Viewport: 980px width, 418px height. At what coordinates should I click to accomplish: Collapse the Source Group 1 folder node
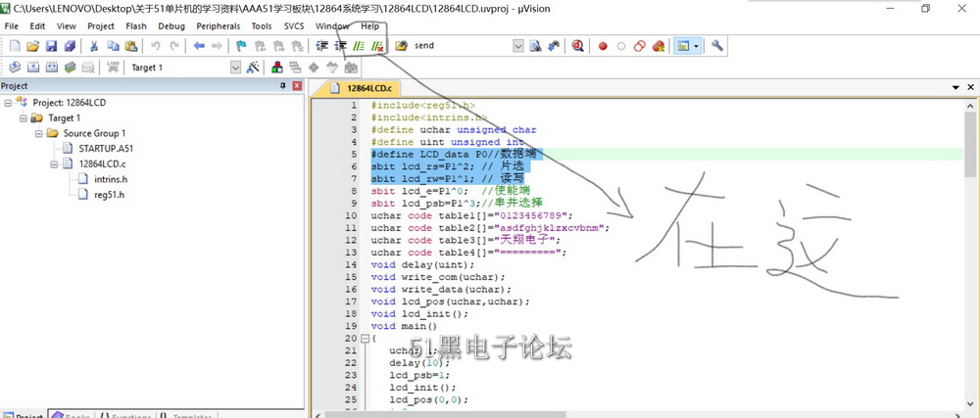point(39,133)
